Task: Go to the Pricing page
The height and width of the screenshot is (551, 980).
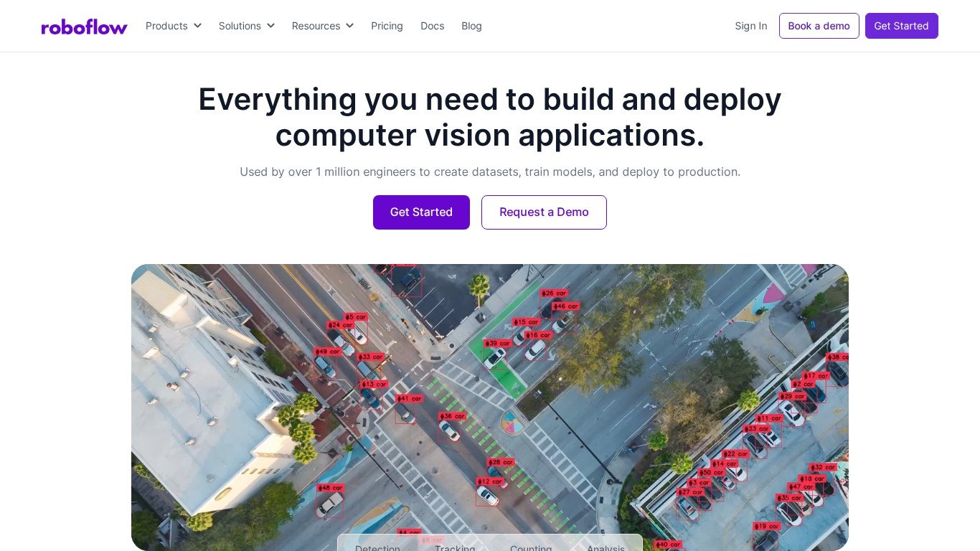Action: [387, 26]
